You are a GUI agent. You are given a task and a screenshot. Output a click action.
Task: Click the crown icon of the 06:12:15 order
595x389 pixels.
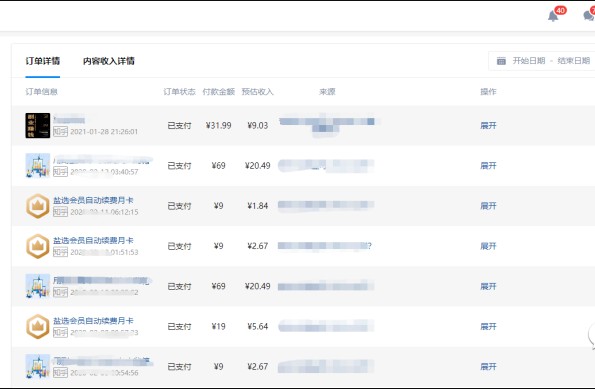coord(38,206)
